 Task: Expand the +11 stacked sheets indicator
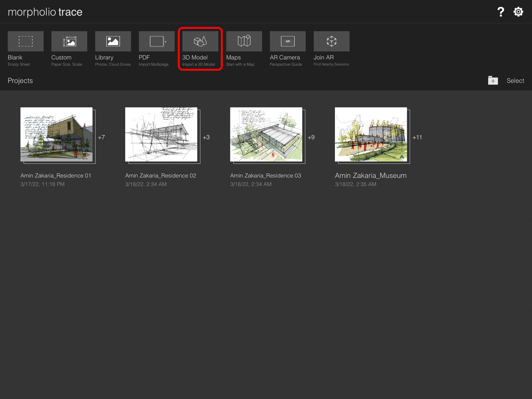pos(417,137)
